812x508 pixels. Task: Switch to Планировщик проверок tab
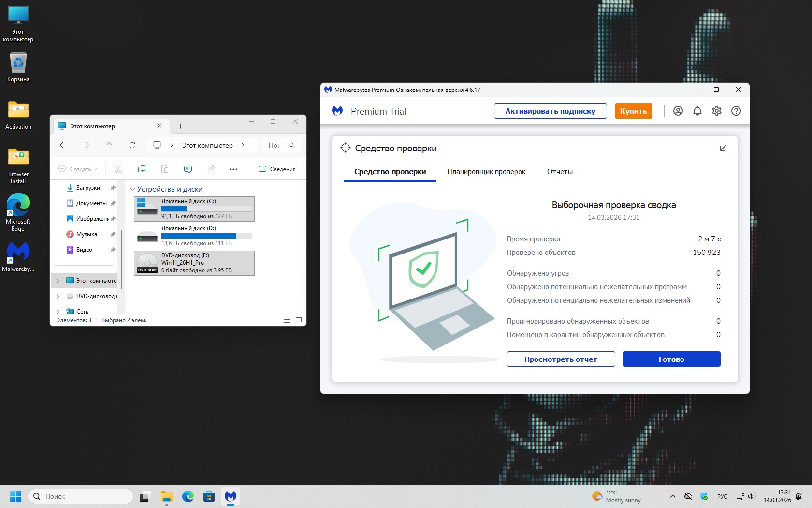coord(486,172)
